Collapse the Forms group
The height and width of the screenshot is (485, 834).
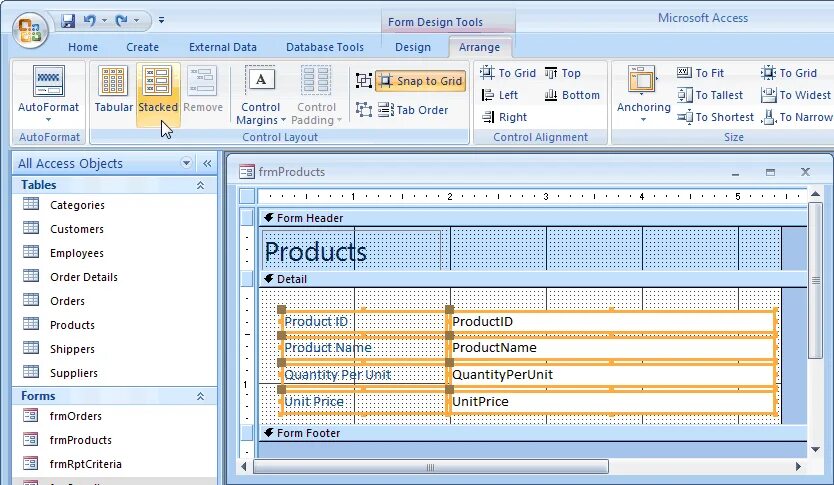[201, 396]
